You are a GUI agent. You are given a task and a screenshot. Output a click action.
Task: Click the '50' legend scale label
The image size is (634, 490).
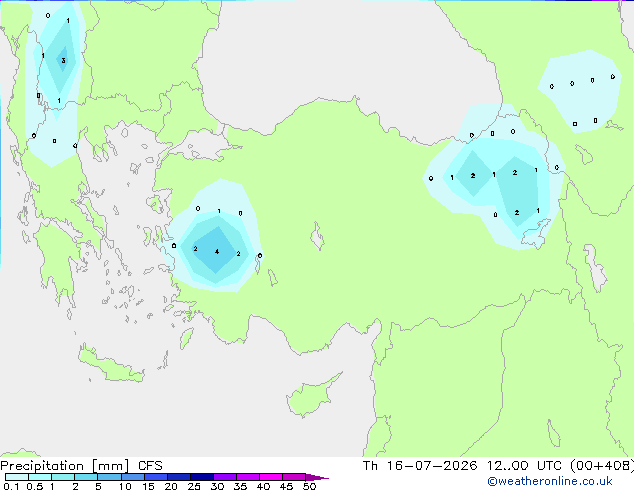tap(310, 486)
